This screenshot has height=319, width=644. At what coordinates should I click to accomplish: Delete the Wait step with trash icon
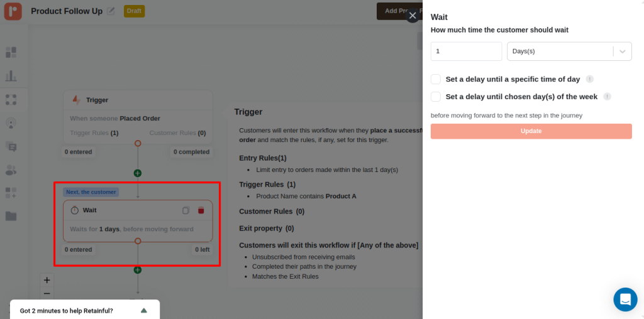click(201, 210)
